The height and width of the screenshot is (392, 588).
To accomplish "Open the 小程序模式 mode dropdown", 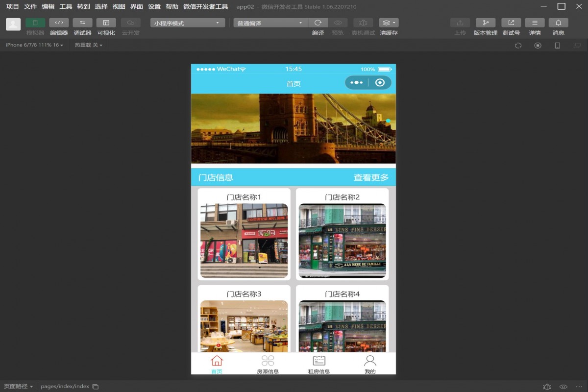I will (188, 23).
